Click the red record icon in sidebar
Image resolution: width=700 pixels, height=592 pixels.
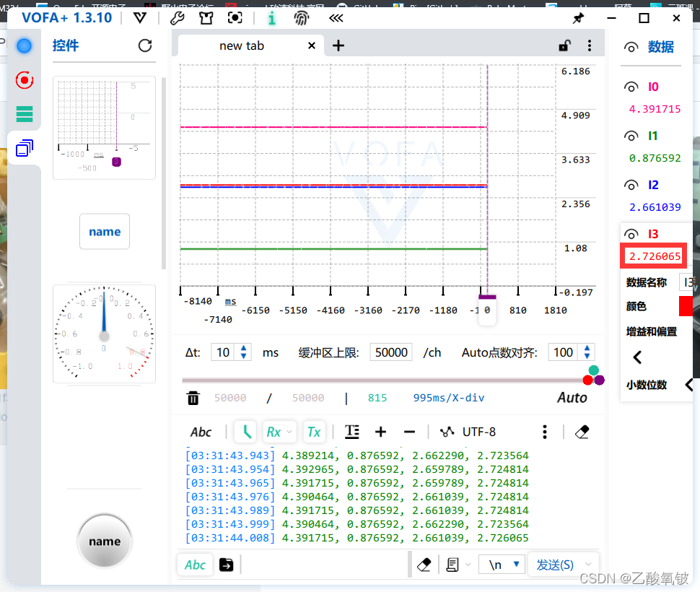coord(24,80)
